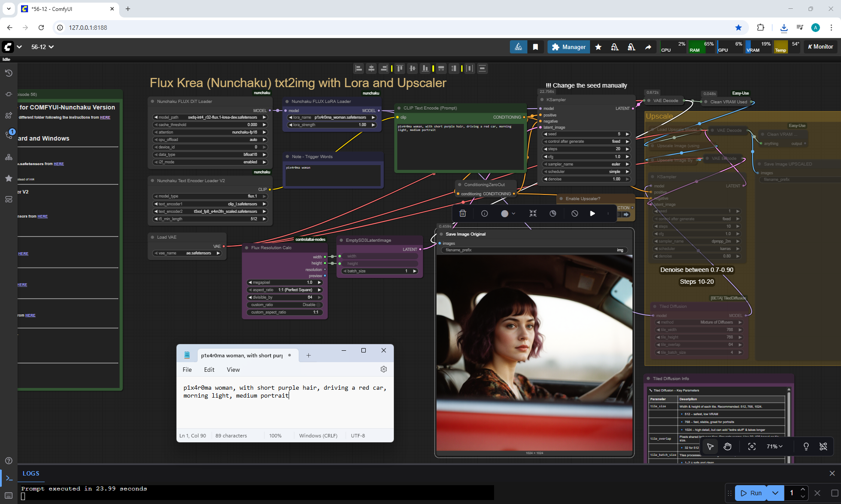Click the bypass icon in the node toolbar
This screenshot has height=504, width=841.
tap(575, 214)
